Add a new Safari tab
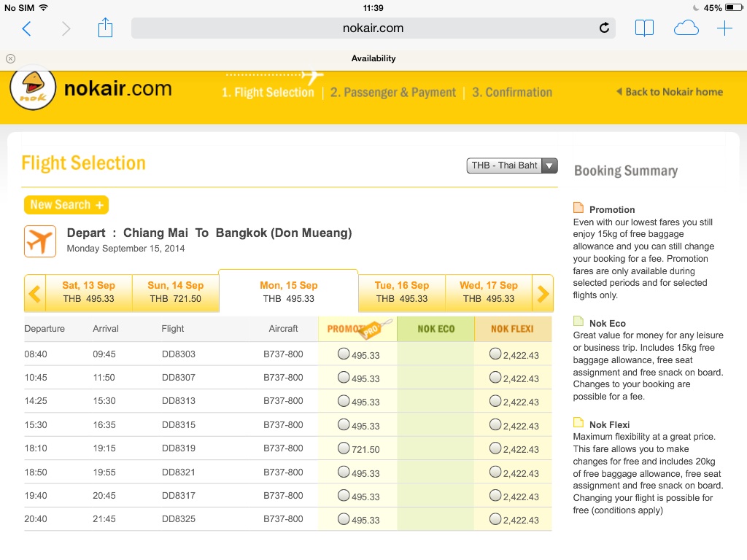747x560 pixels. tap(724, 28)
